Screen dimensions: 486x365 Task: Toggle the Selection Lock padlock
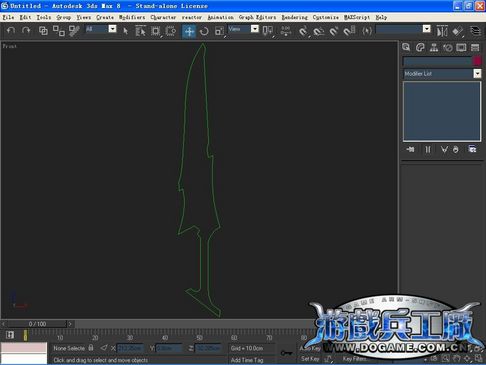91,348
